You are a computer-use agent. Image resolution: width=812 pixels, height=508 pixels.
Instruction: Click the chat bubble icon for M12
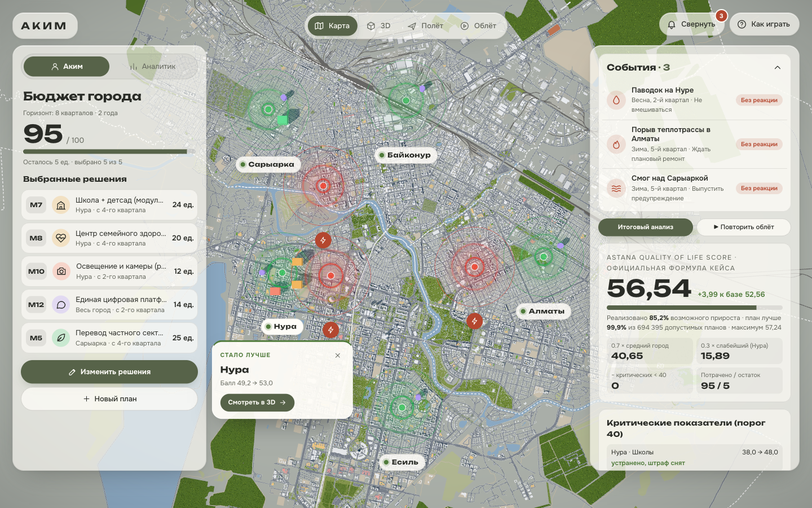61,305
